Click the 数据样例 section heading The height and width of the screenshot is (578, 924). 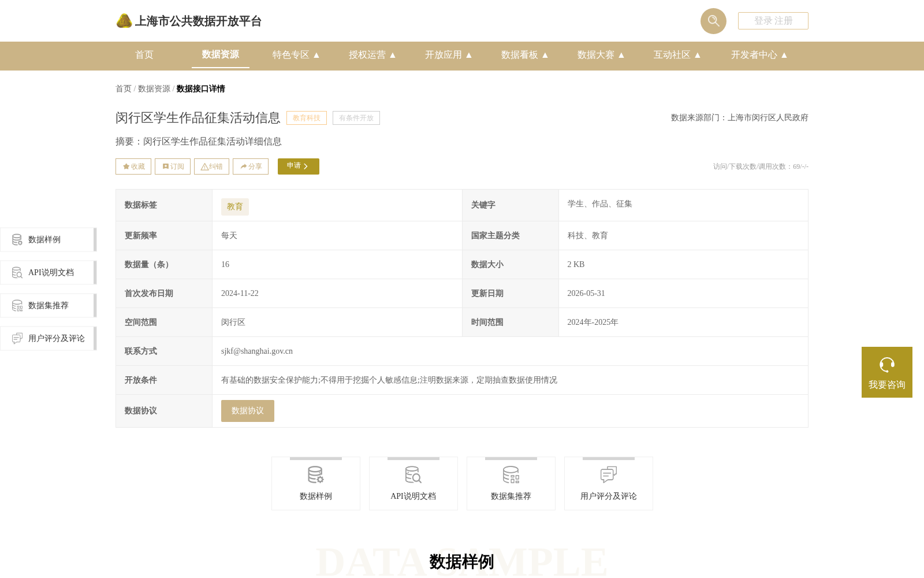click(461, 562)
